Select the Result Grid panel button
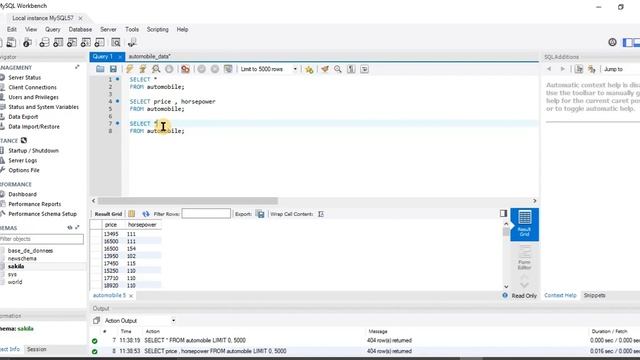 [524, 224]
